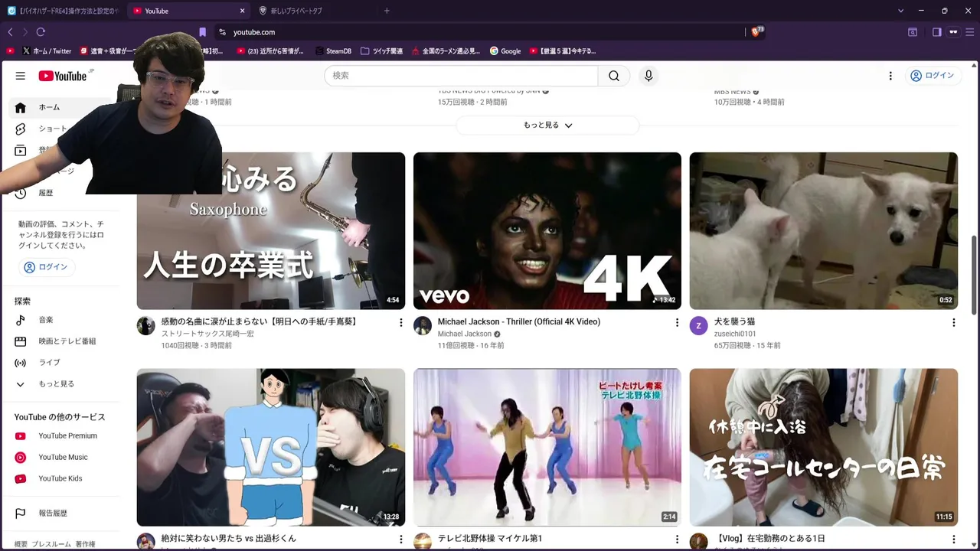Open the VS laughing men video thumbnail
980x551 pixels.
[271, 448]
